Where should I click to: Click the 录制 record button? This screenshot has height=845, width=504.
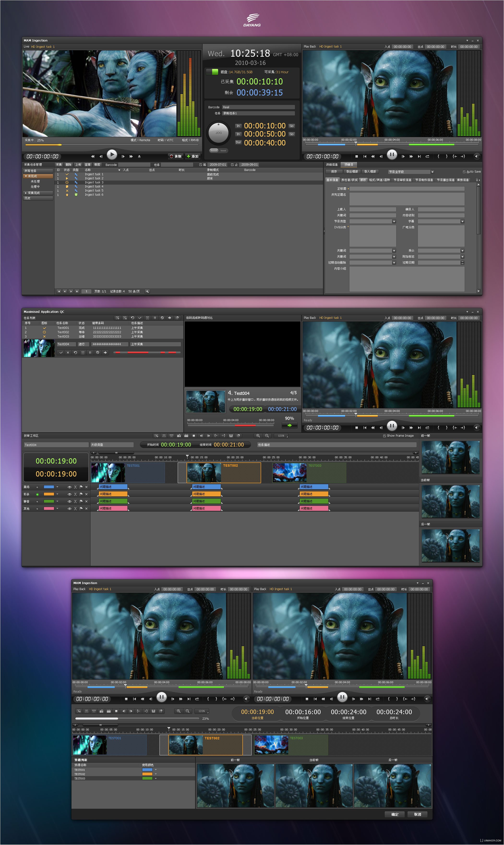(x=176, y=157)
